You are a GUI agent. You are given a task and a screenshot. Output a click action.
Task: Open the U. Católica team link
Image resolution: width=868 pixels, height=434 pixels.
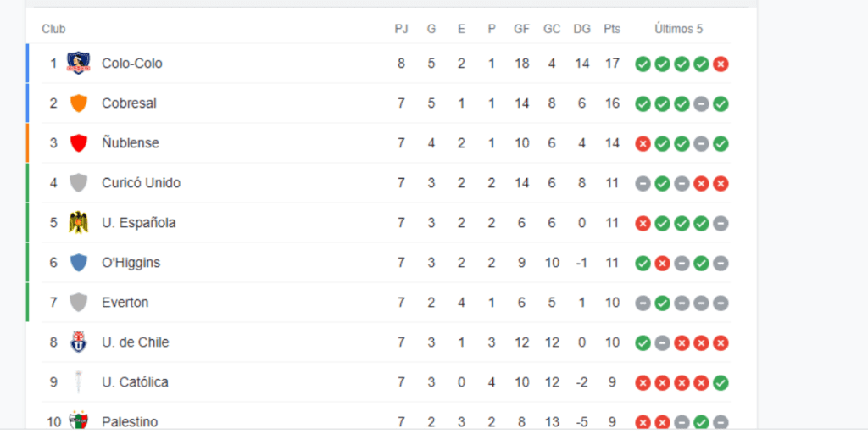135,382
